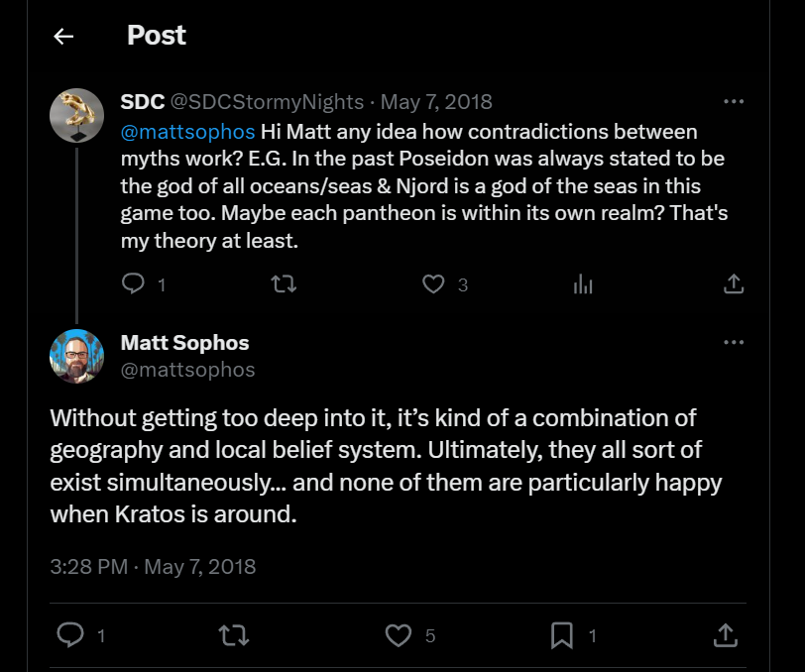View analytics on SDC's tweet

coord(583,284)
